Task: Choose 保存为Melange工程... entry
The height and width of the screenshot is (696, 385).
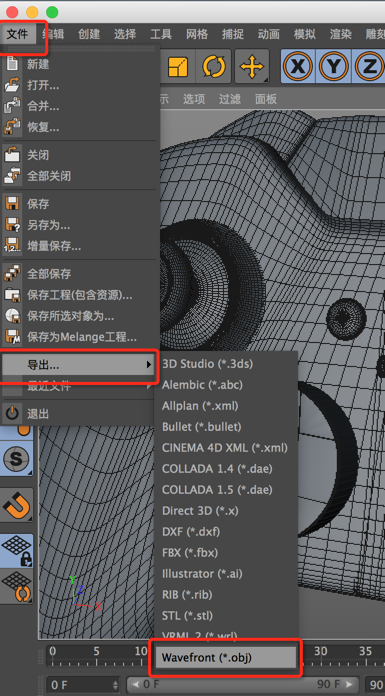Action: (x=80, y=337)
